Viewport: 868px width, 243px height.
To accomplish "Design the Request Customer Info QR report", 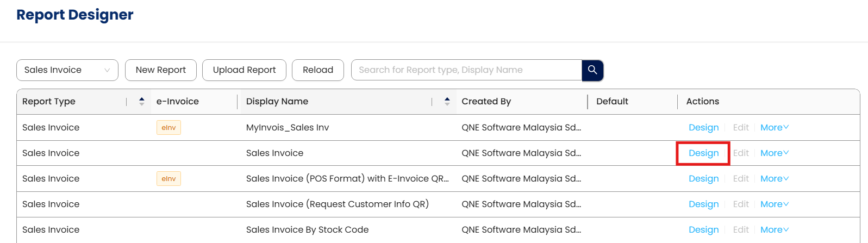I will click(x=703, y=204).
